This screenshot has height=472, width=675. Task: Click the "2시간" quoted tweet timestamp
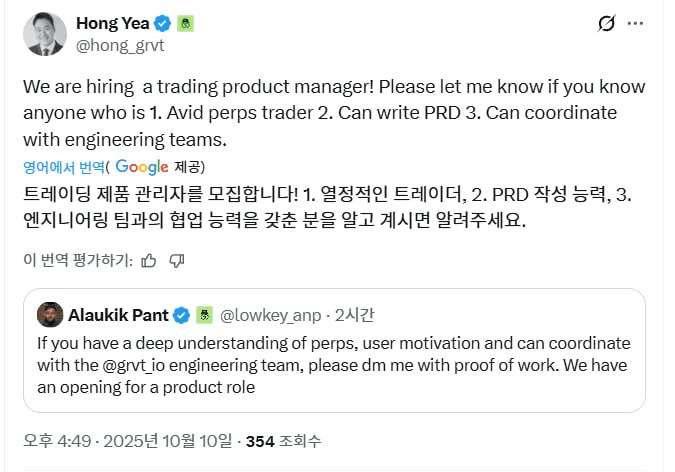point(354,315)
